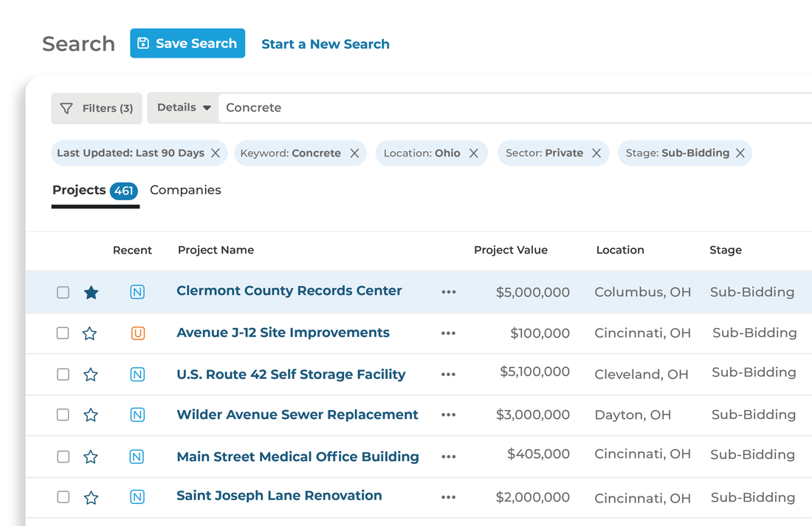Remove the Last Updated: Last 90 Days filter
Viewport: 812px width, 526px height.
[x=216, y=153]
